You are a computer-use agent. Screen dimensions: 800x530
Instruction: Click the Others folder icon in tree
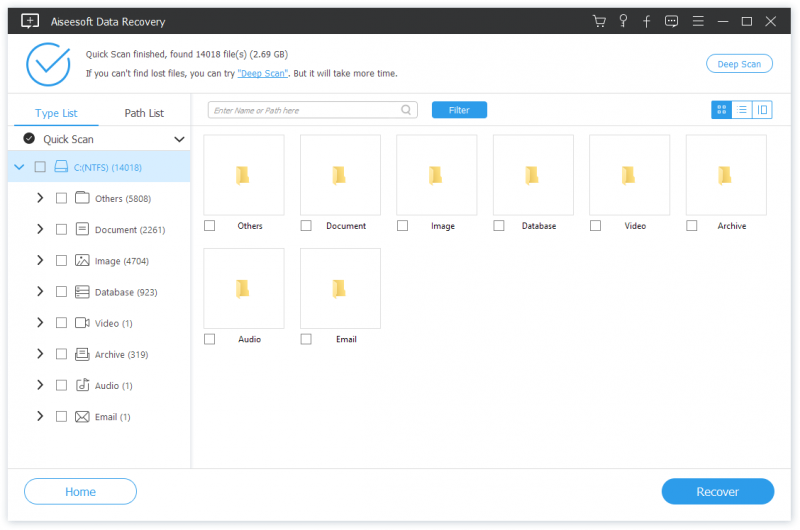(x=82, y=198)
